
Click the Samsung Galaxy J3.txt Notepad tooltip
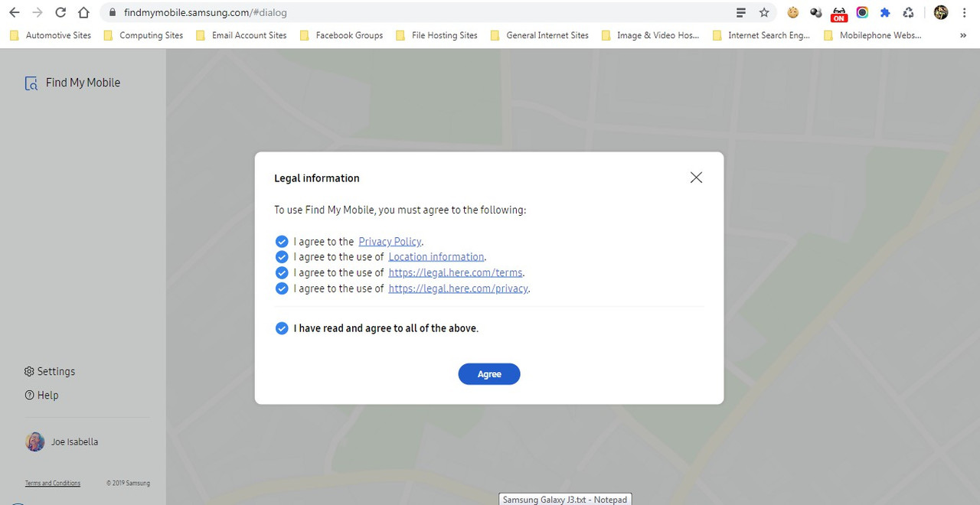click(565, 500)
